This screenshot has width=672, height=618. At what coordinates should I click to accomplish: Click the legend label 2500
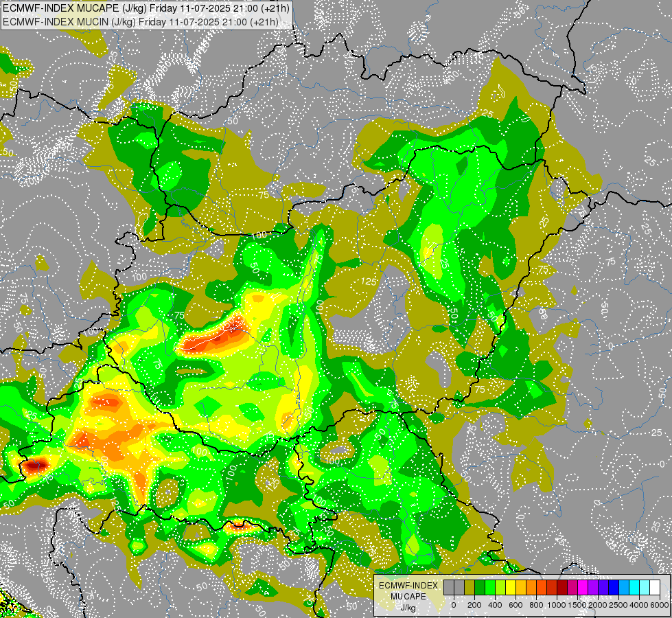click(618, 605)
